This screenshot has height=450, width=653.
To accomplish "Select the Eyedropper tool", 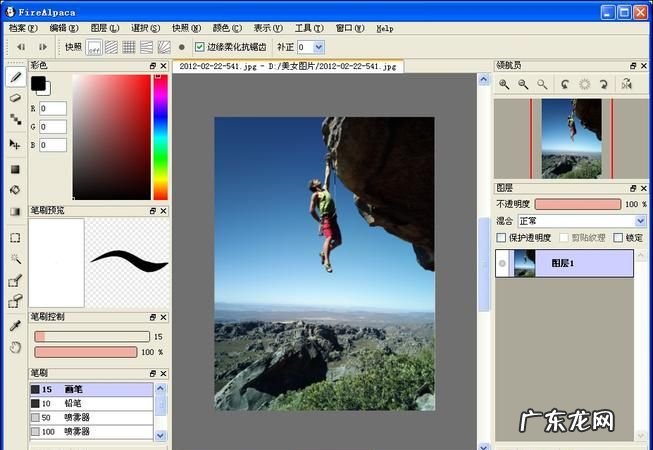I will click(15, 326).
